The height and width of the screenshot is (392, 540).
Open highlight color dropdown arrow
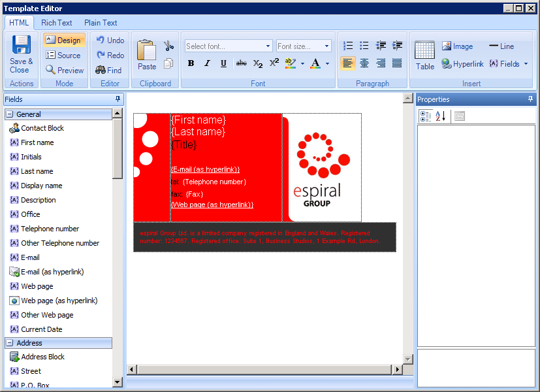tap(303, 64)
